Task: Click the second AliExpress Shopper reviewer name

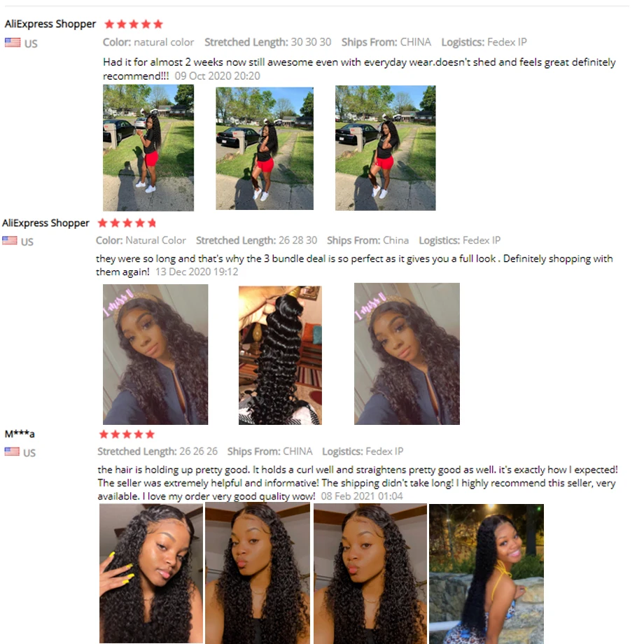Action: click(45, 223)
